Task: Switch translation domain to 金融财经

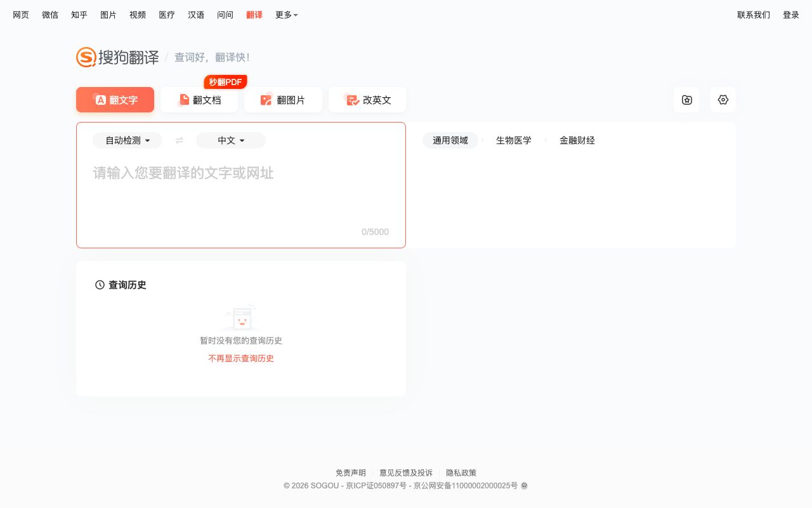Action: tap(577, 140)
